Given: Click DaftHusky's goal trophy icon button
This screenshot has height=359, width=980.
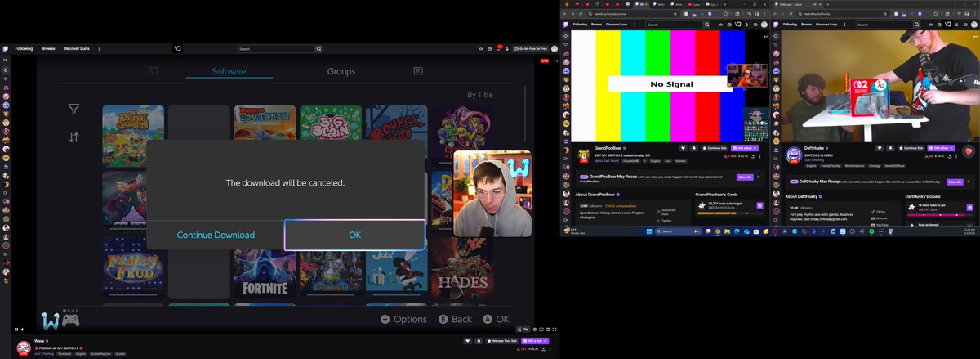Looking at the screenshot, I should click(969, 208).
